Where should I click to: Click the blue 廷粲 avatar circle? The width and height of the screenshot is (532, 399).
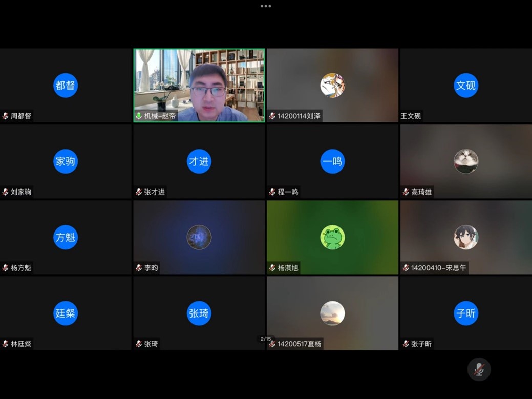66,313
